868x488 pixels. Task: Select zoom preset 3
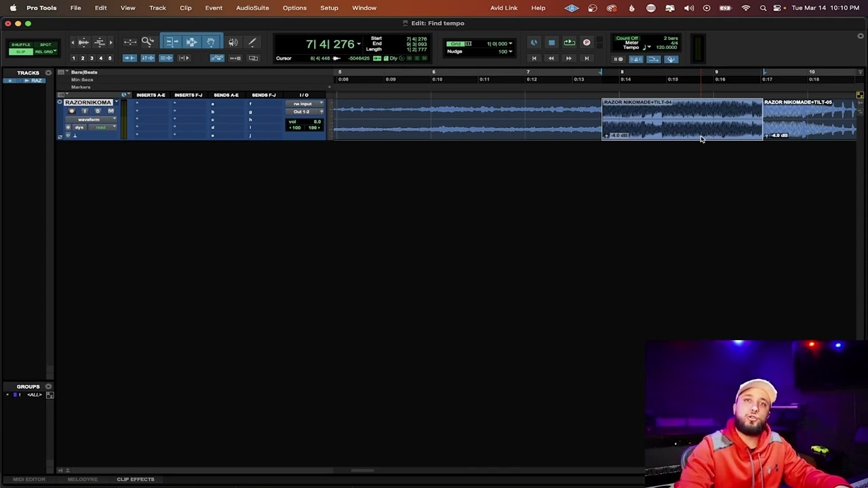coord(92,58)
